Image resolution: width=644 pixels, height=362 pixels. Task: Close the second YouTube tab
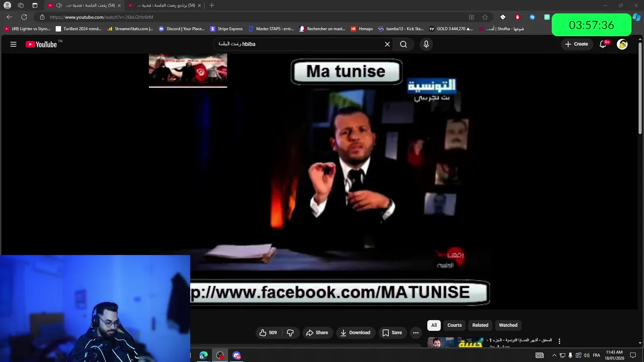199,6
